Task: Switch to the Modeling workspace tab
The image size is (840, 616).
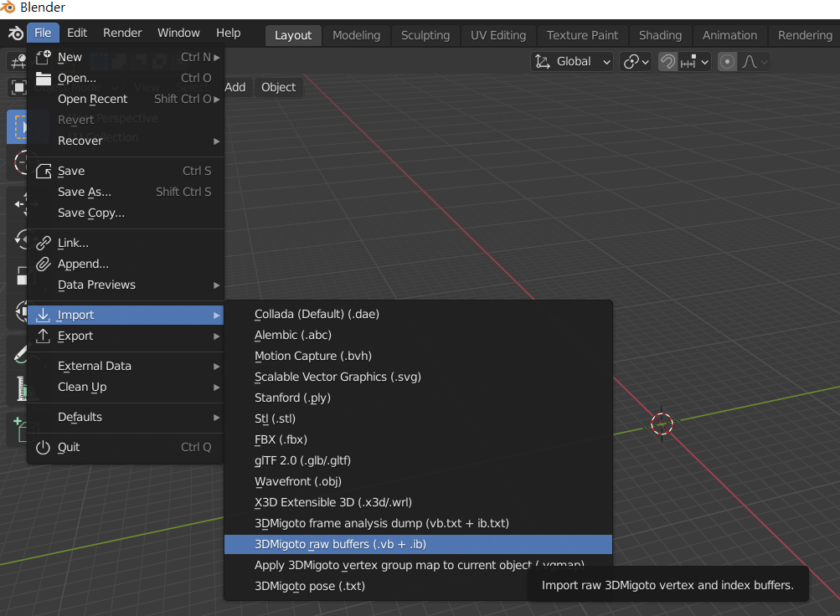Action: coord(356,35)
